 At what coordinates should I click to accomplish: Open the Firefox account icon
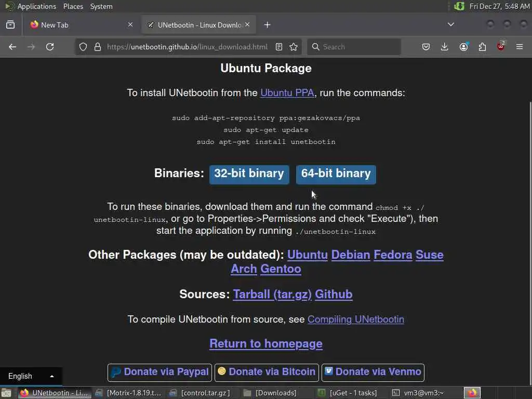464,47
